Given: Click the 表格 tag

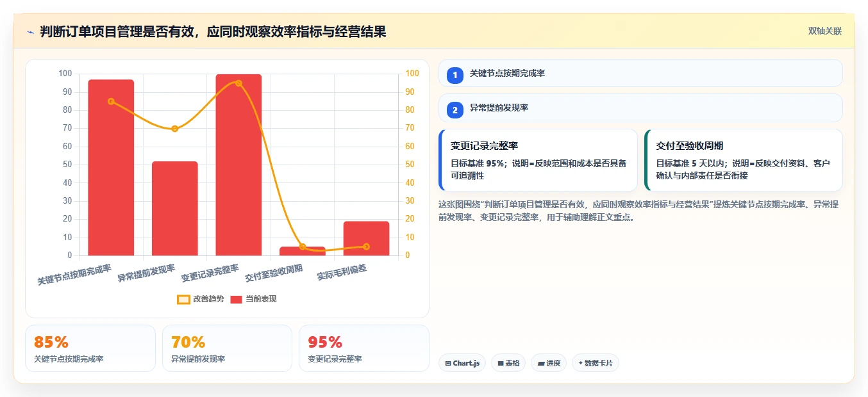Looking at the screenshot, I should pos(508,363).
